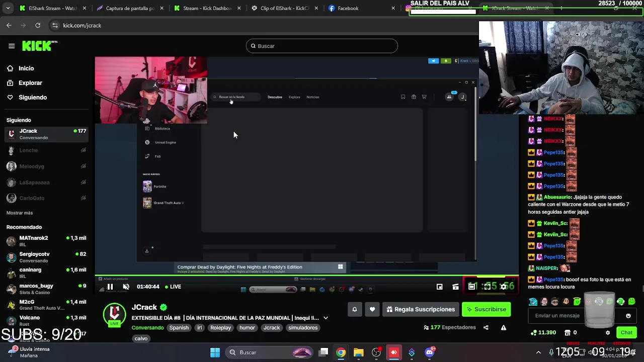
Task: Open recommended channel marcos_bugy
Action: coord(46,289)
